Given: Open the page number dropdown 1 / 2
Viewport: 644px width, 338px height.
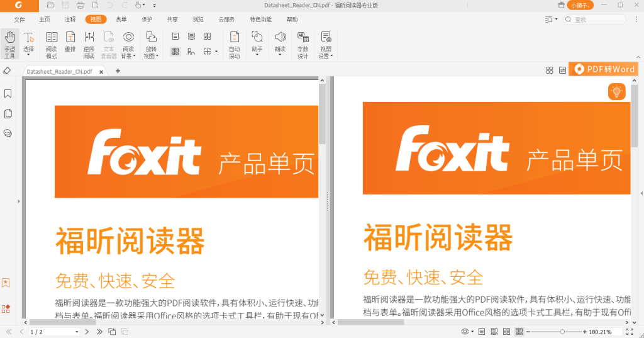Looking at the screenshot, I should (77, 332).
